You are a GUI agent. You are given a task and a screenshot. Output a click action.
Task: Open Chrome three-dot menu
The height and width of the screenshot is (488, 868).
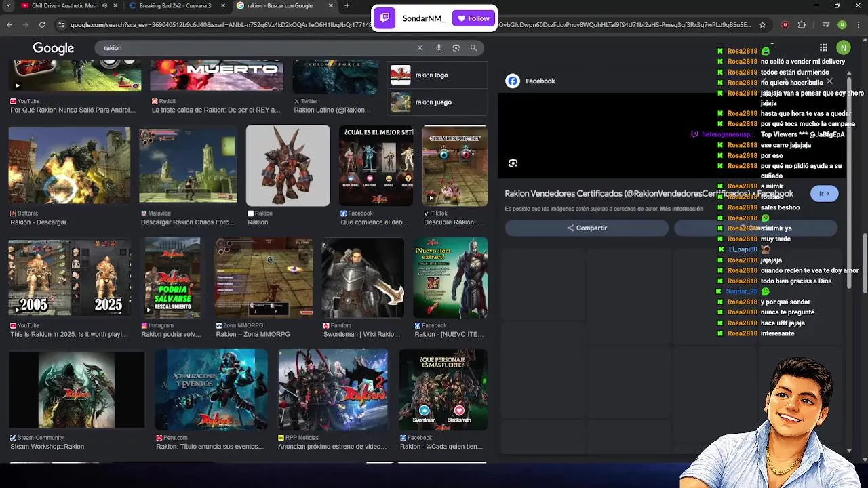click(858, 25)
